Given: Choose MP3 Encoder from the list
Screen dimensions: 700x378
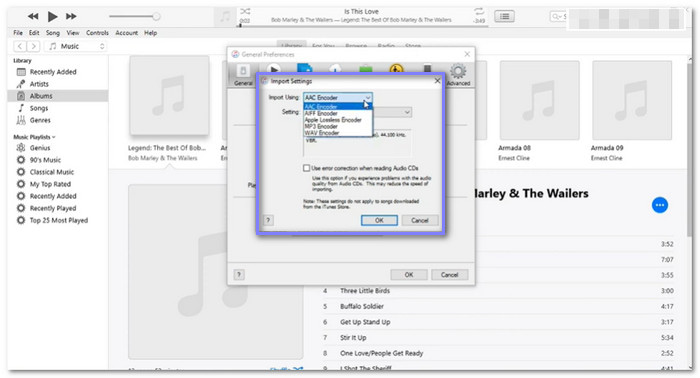Looking at the screenshot, I should tap(338, 126).
